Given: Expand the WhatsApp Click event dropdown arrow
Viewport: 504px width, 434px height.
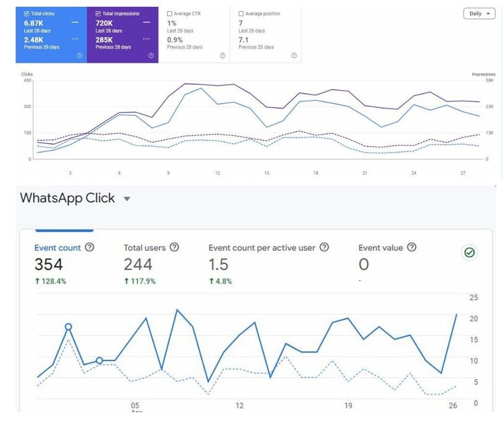Looking at the screenshot, I should [127, 199].
